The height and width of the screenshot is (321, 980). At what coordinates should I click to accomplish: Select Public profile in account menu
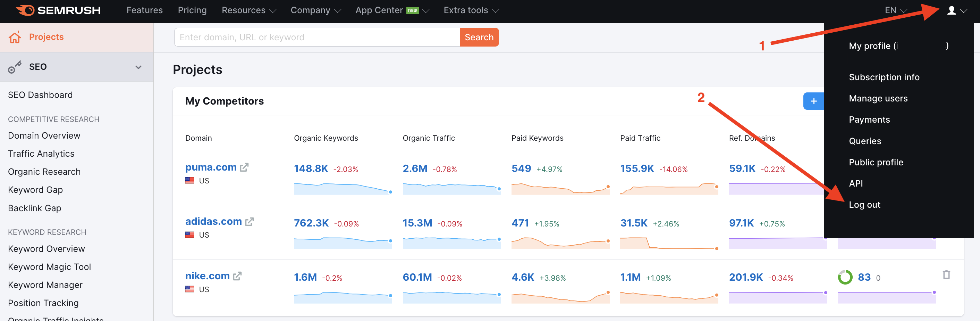pyautogui.click(x=876, y=163)
